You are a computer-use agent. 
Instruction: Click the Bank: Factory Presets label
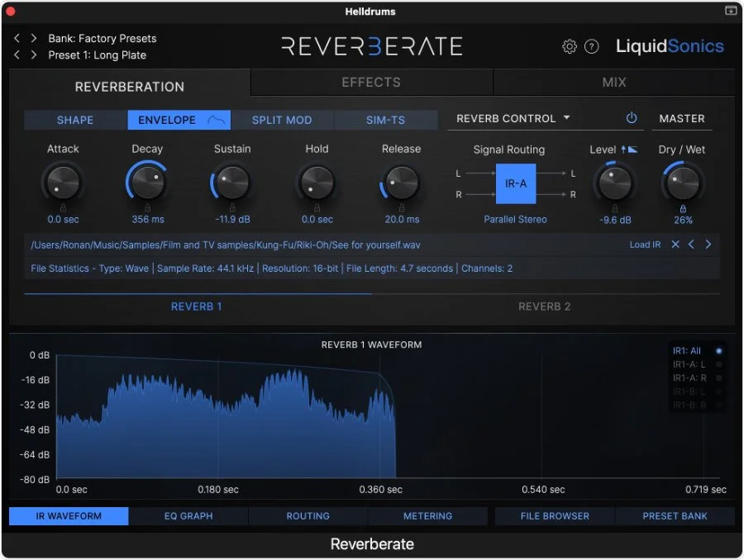coord(103,39)
